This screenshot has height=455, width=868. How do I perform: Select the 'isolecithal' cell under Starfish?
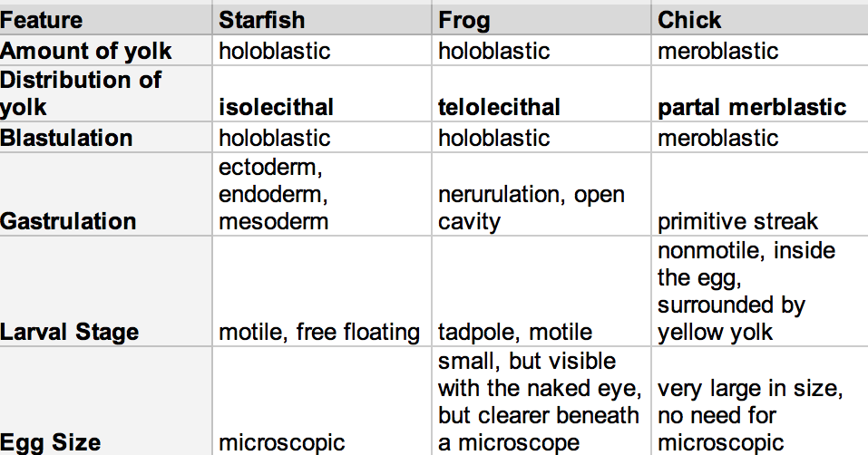click(x=277, y=108)
